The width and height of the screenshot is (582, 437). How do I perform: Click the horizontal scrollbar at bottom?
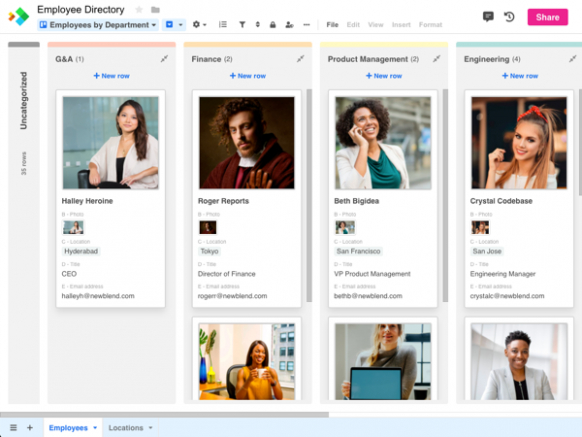164,414
